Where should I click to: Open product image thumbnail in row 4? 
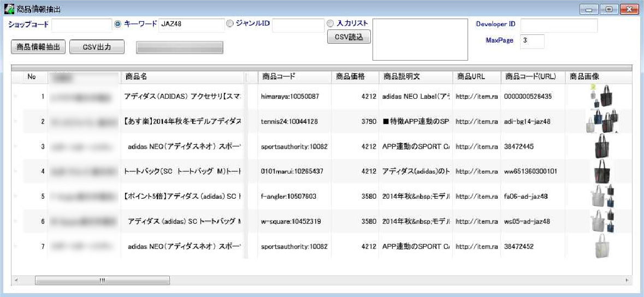coord(602,171)
